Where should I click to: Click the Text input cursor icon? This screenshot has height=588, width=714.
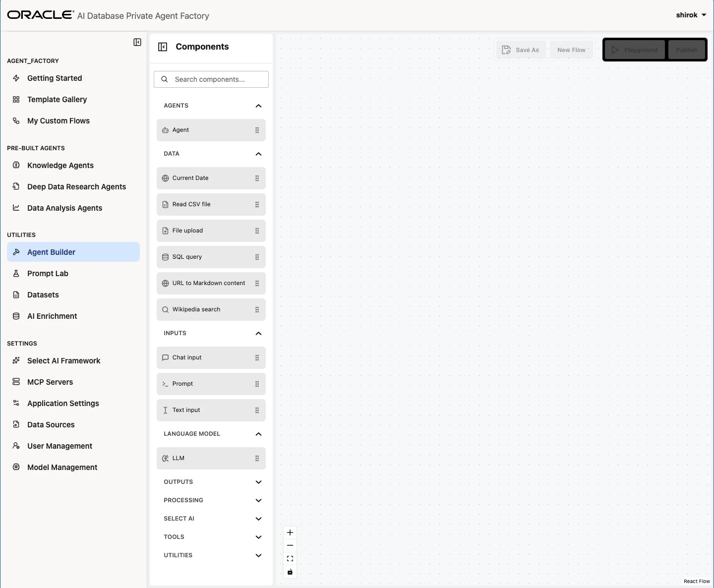(x=166, y=411)
